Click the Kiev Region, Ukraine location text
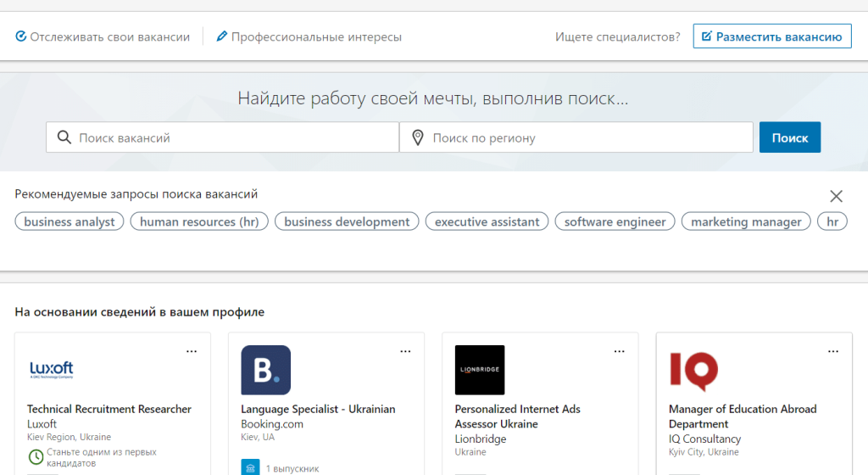The image size is (868, 475). tap(70, 437)
